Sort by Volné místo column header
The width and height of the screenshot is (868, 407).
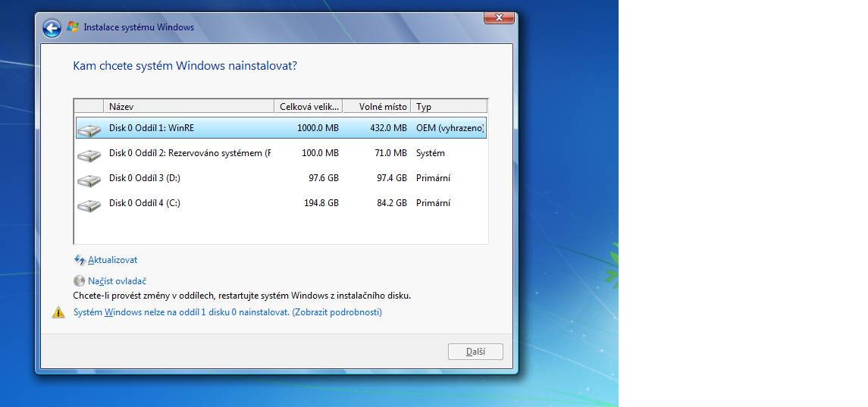(377, 106)
